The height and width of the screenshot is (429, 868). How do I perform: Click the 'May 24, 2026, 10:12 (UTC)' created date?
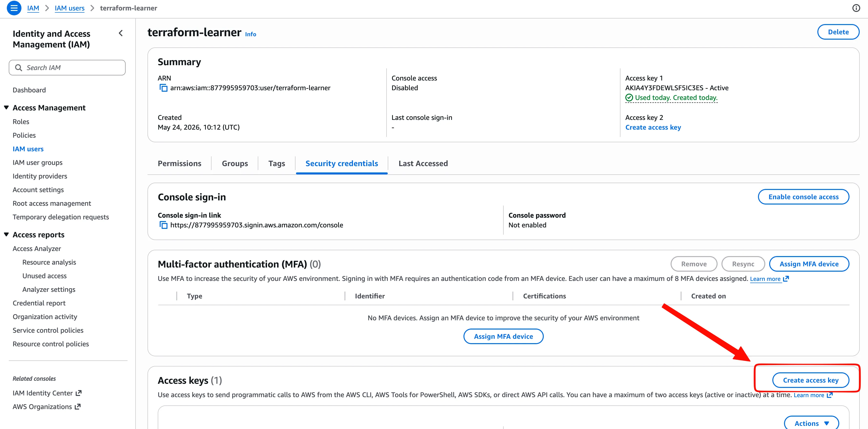point(198,127)
